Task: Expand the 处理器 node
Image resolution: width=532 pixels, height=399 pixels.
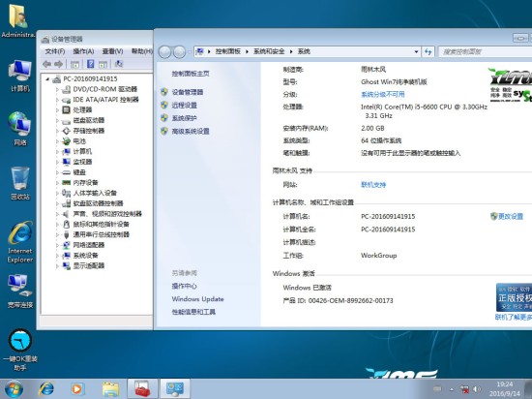Action: [x=57, y=110]
